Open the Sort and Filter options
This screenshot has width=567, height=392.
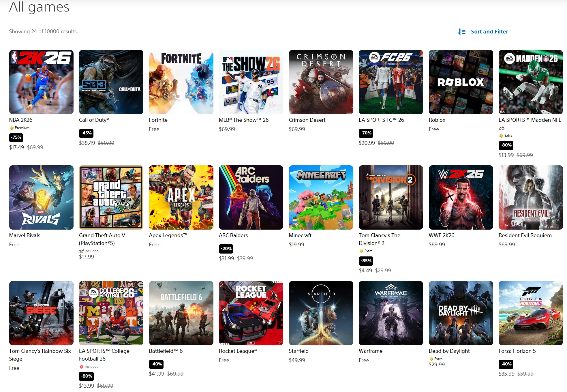[x=489, y=32]
